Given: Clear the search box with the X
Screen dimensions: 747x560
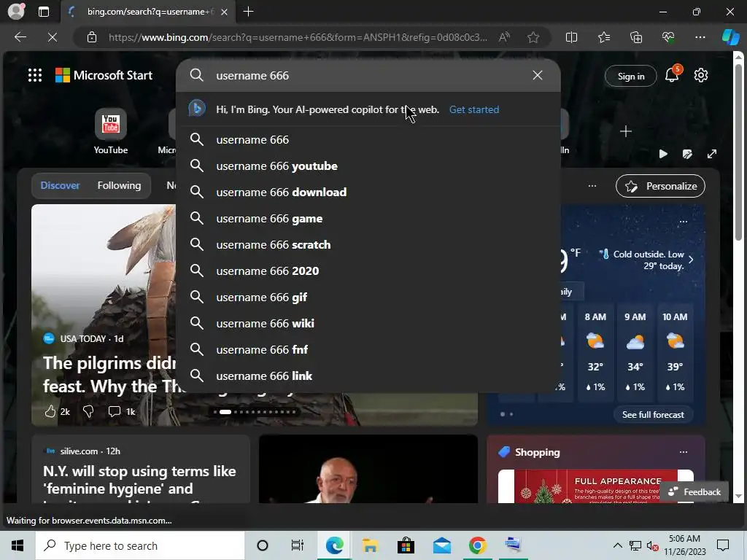Looking at the screenshot, I should click(x=538, y=75).
